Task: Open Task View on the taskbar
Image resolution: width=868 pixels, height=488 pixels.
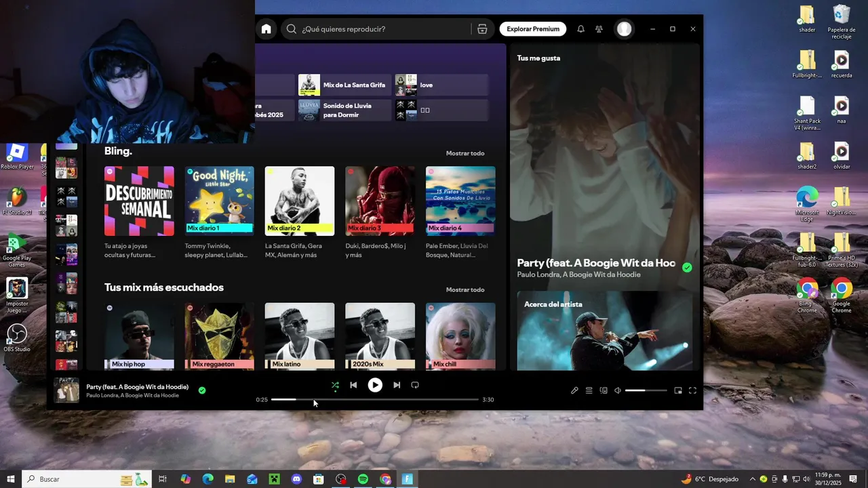Action: click(163, 479)
